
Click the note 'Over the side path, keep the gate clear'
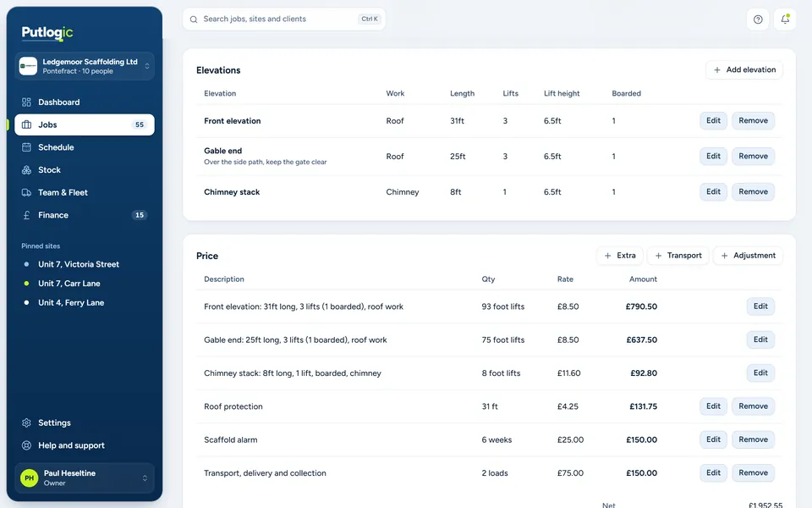point(265,163)
